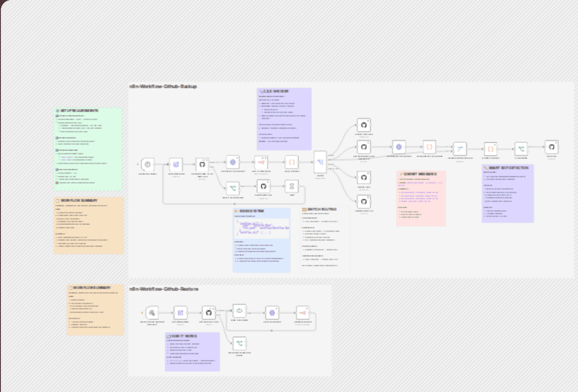The height and width of the screenshot is (392, 578).
Task: Select the purple sticky note above the Switch node
Action: (x=284, y=119)
